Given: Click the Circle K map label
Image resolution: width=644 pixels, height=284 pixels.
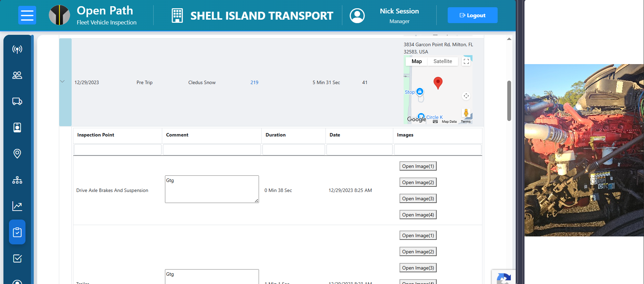Looking at the screenshot, I should (435, 117).
